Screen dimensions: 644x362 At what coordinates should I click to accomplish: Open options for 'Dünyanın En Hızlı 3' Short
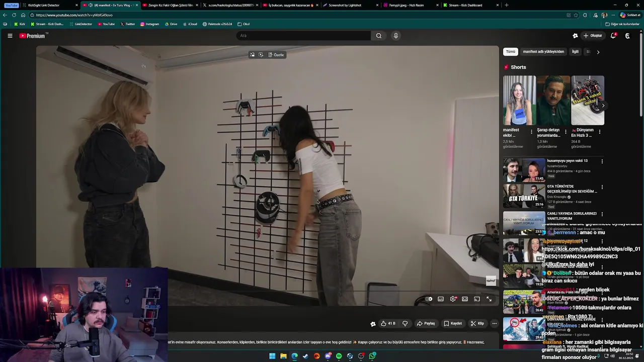(x=599, y=132)
